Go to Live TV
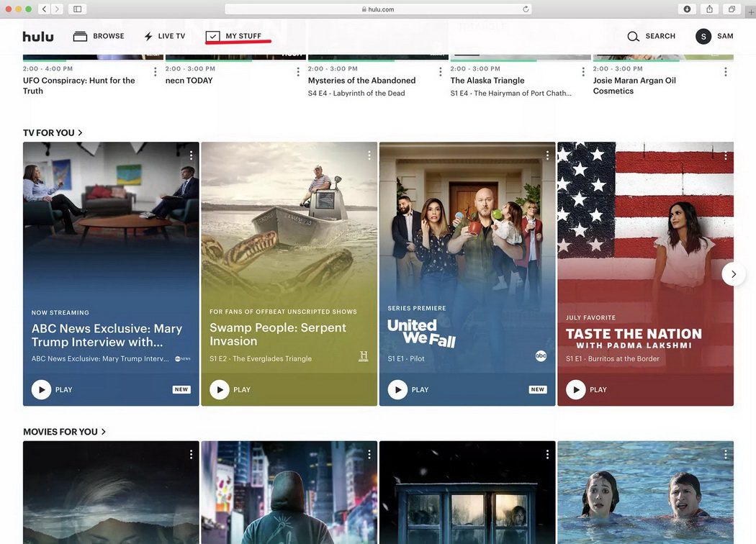This screenshot has width=756, height=544. pos(164,37)
